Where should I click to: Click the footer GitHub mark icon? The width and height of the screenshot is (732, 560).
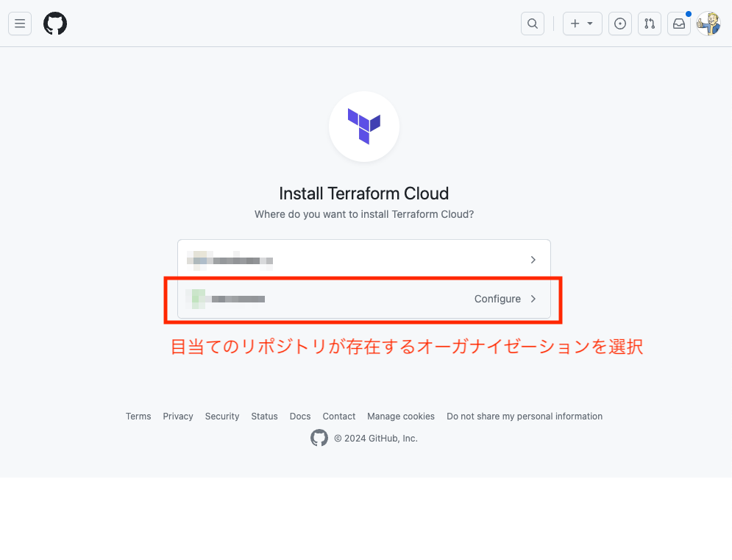319,438
